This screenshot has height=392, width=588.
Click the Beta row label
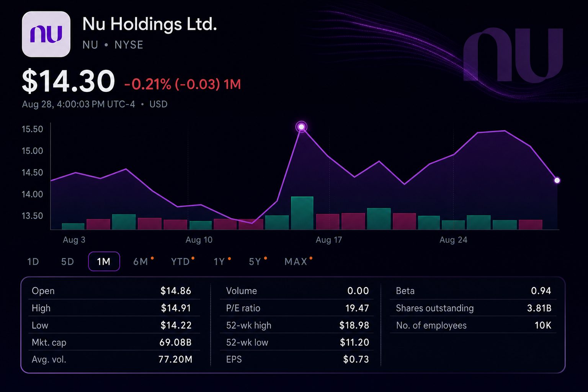405,291
